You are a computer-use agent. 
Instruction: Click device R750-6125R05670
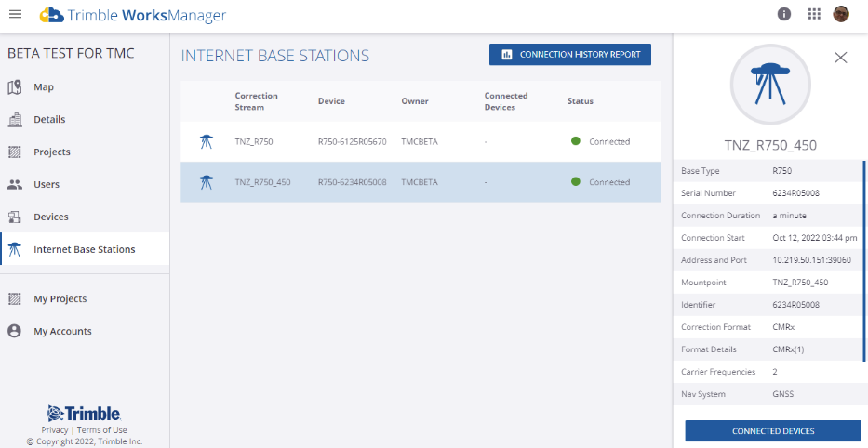[352, 141]
